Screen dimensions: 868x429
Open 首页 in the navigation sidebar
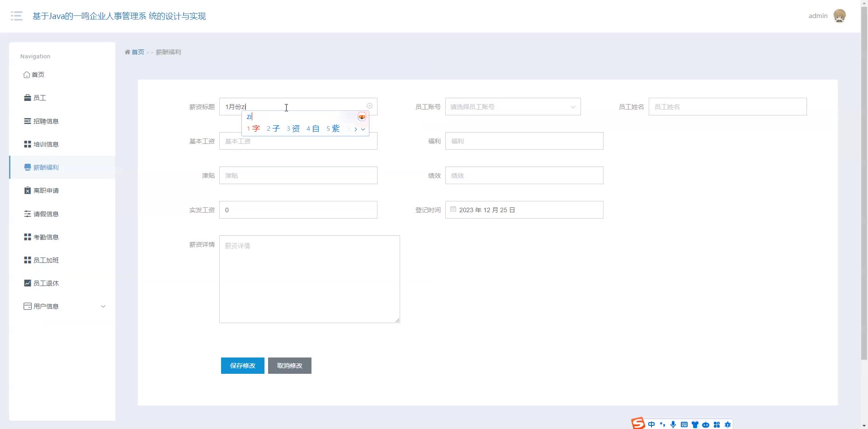pyautogui.click(x=62, y=75)
